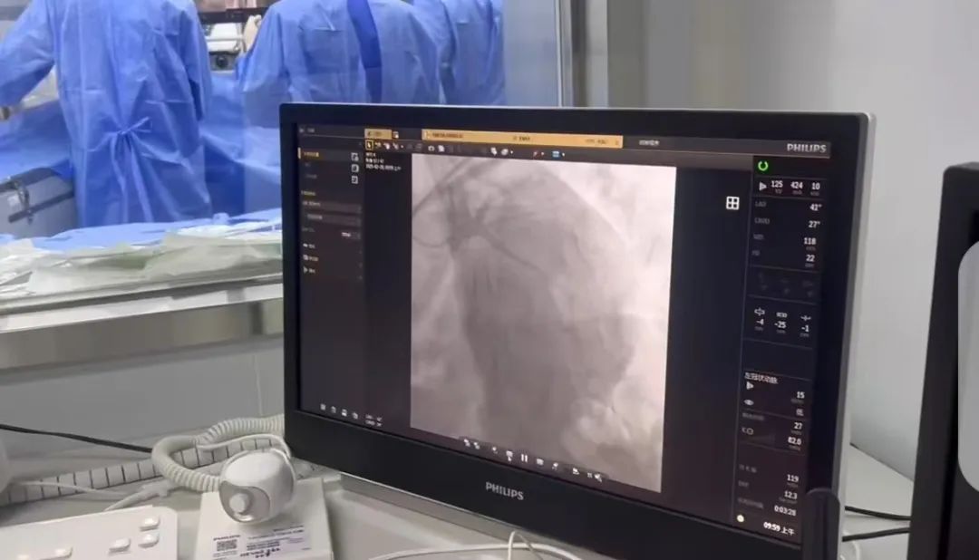The height and width of the screenshot is (560, 979).
Task: Click the play arrow beside 125 kV
Action: point(762,186)
